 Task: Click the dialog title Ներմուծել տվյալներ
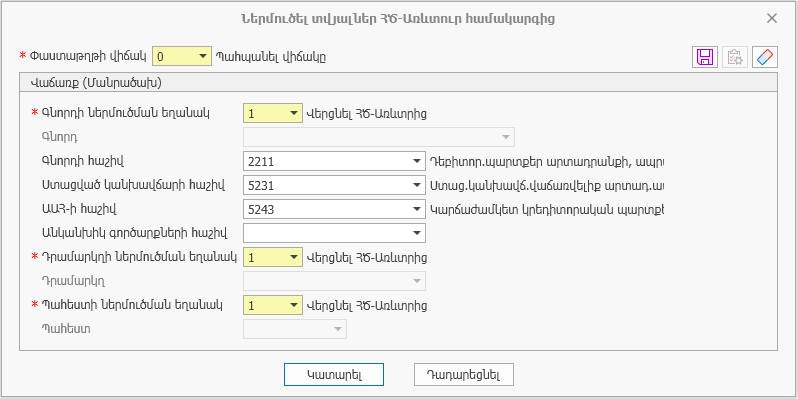[397, 19]
